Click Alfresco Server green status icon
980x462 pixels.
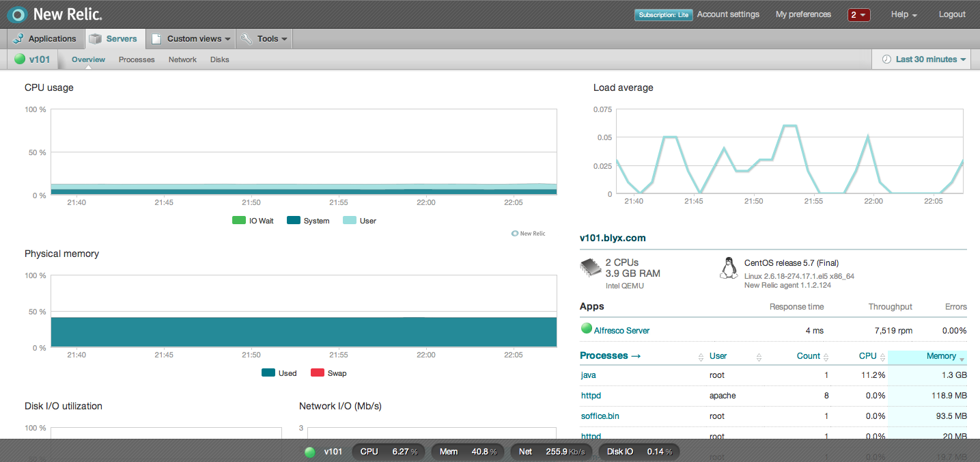coord(586,329)
